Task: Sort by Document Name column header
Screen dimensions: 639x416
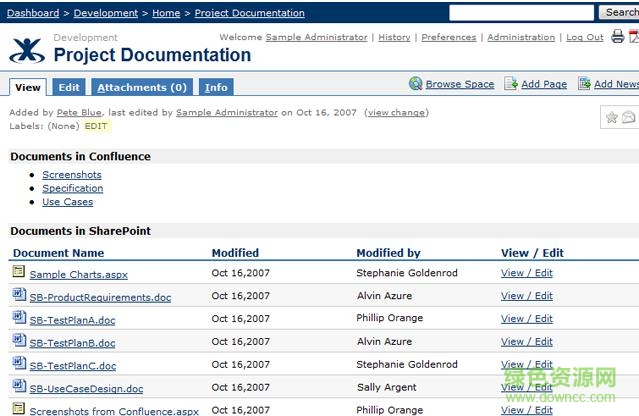Action: click(58, 253)
